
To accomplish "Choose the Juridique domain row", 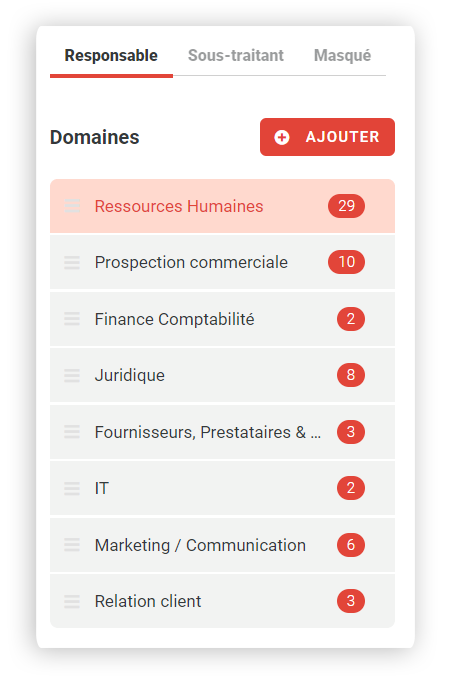I will (x=222, y=375).
